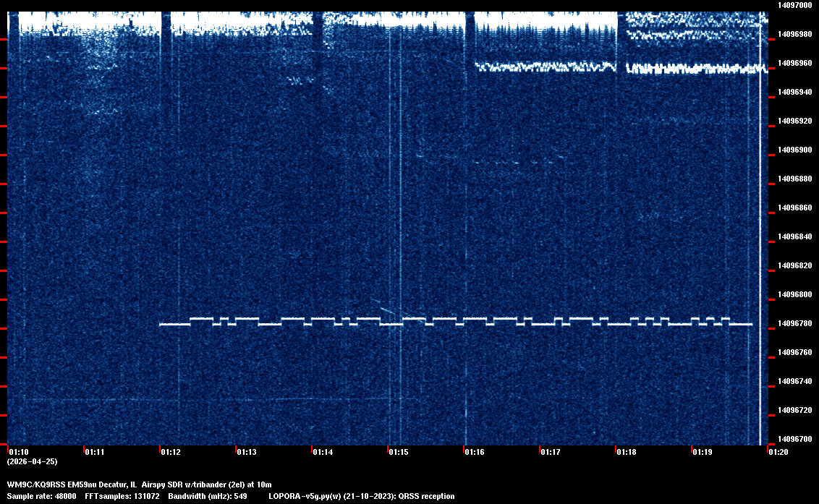The height and width of the screenshot is (504, 819).
Task: Click the WM9C/KQ9RSS station description line
Action: coord(140,484)
